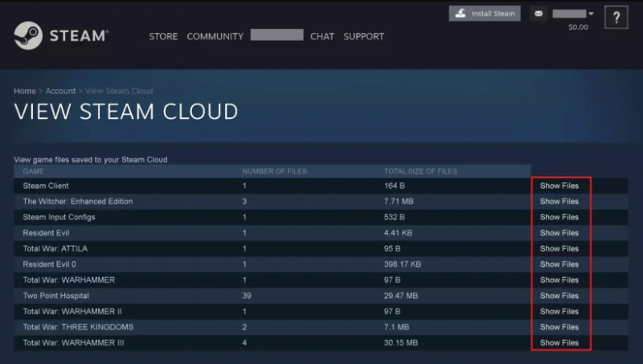
Task: Go to Home breadcrumb link
Action: point(25,91)
